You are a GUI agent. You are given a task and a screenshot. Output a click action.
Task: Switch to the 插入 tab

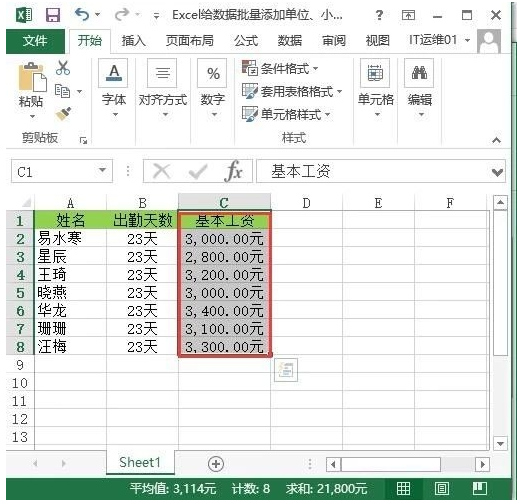[133, 41]
